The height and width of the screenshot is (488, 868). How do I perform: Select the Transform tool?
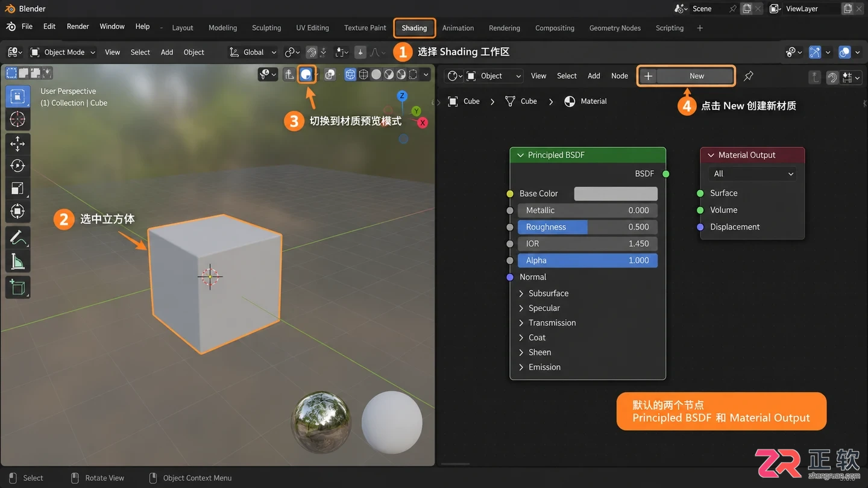(x=17, y=211)
